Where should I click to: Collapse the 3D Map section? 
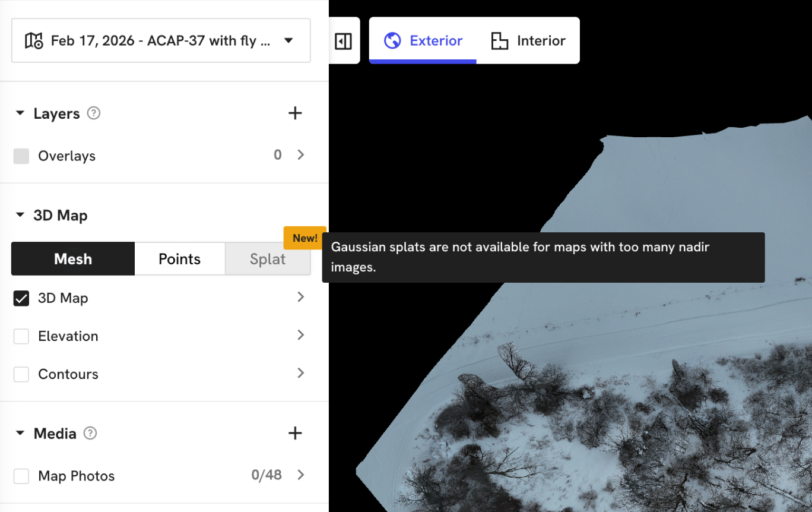pyautogui.click(x=20, y=215)
